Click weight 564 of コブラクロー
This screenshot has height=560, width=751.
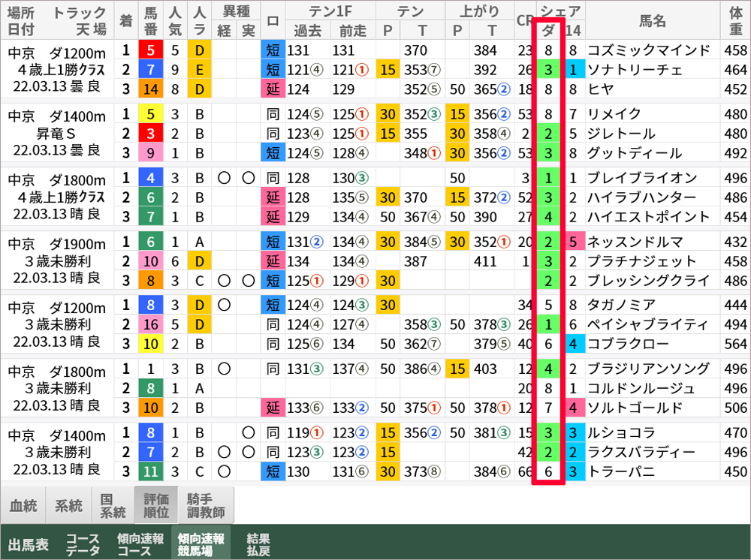point(736,344)
